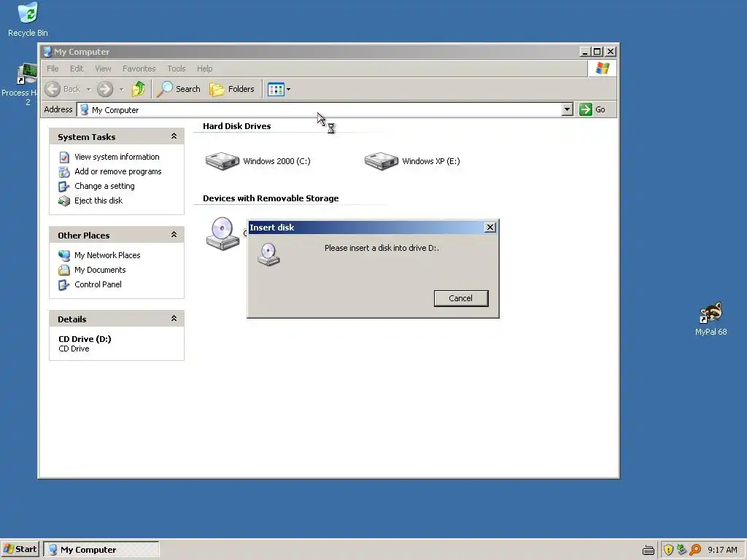This screenshot has width=747, height=560.
Task: Click the Views toolbar icon
Action: [x=276, y=89]
